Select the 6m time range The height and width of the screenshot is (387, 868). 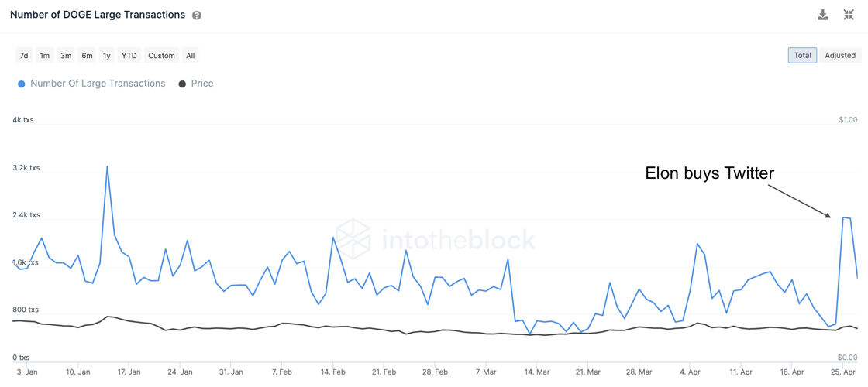pyautogui.click(x=87, y=56)
